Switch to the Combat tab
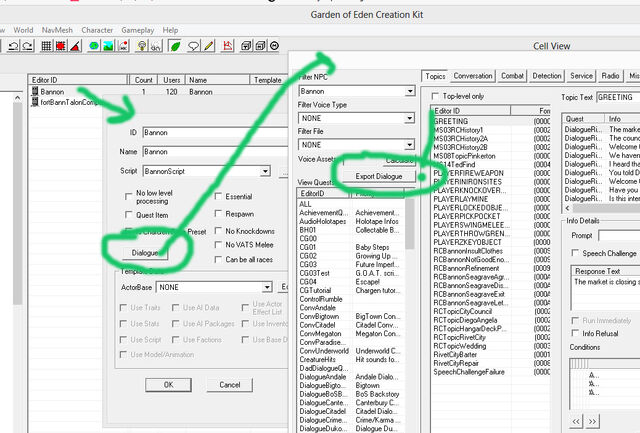Image resolution: width=640 pixels, height=433 pixels. click(x=512, y=76)
